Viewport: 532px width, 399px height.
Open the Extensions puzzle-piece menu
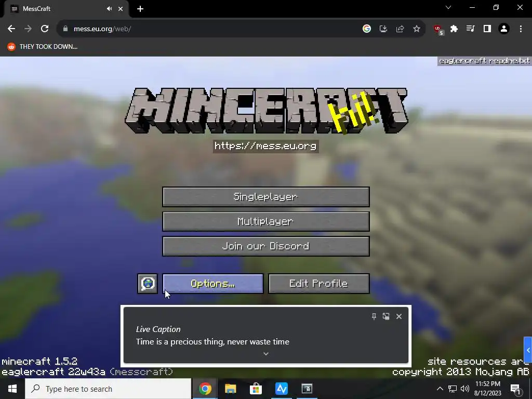(454, 29)
